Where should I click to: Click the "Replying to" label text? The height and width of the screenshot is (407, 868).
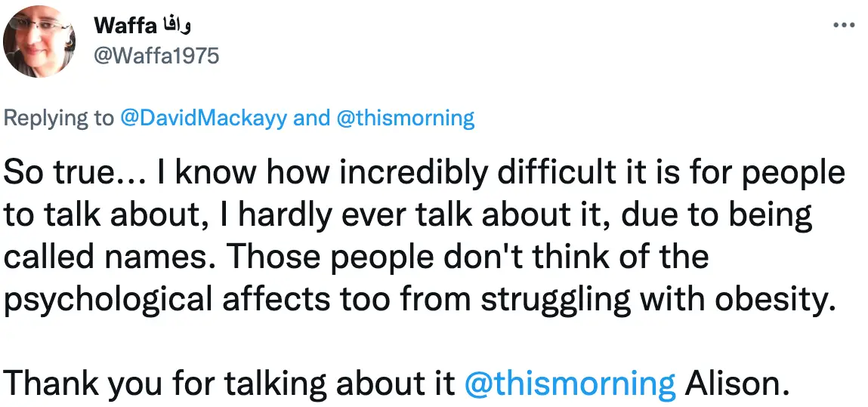[x=59, y=119]
